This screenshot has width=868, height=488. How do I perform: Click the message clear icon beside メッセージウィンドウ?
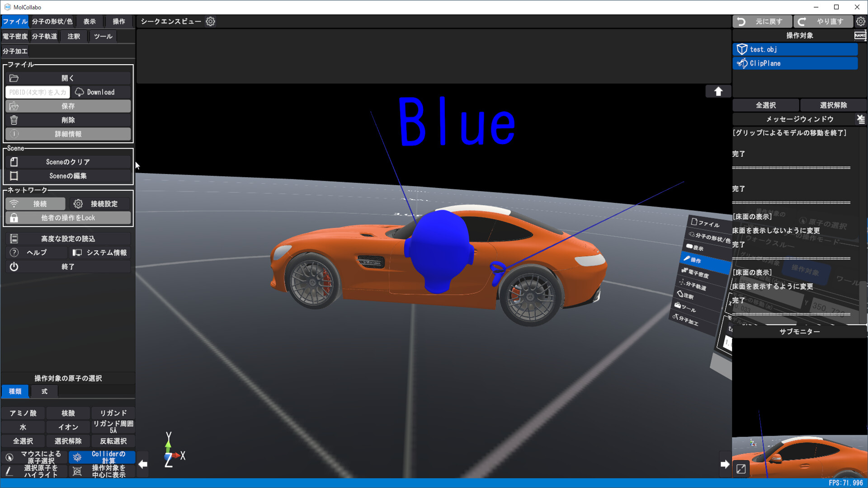tap(860, 119)
